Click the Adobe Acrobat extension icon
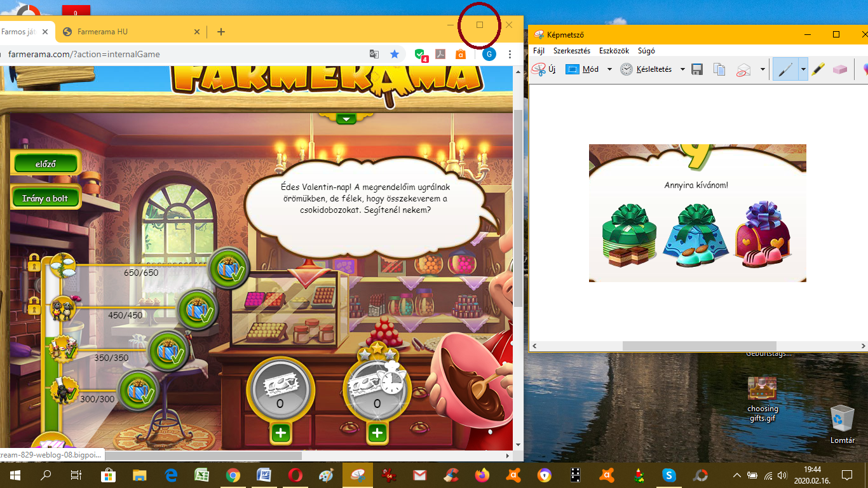 [x=440, y=55]
